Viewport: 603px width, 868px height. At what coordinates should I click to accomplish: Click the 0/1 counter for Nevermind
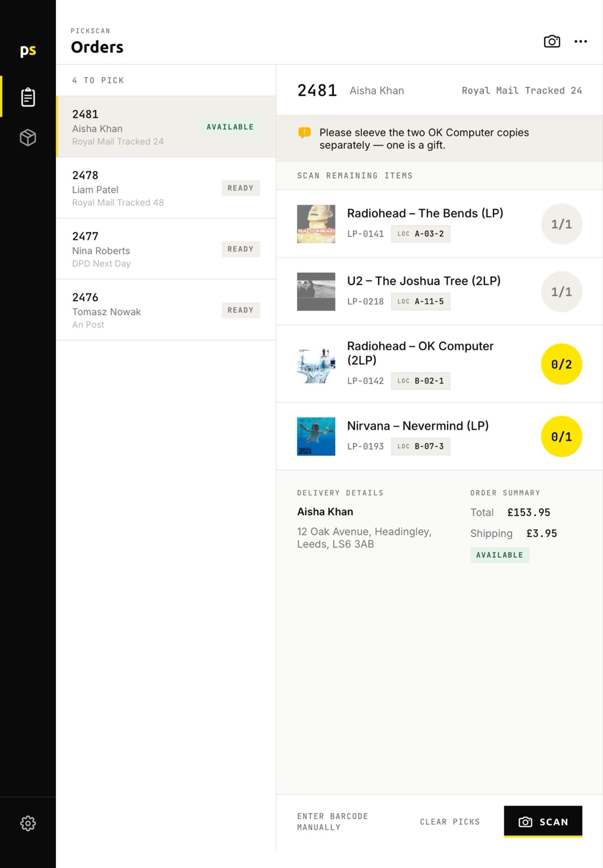click(562, 437)
